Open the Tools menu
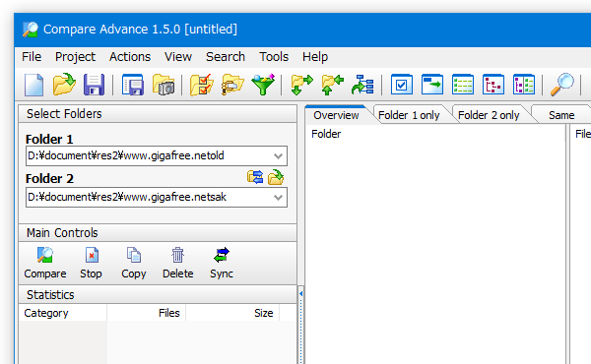 (x=274, y=57)
